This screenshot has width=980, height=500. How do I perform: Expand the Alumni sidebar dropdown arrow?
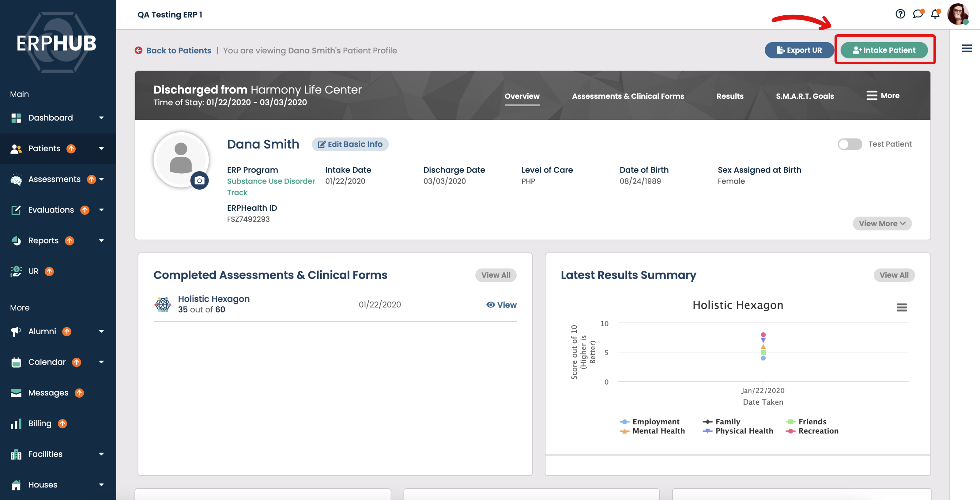coord(101,331)
